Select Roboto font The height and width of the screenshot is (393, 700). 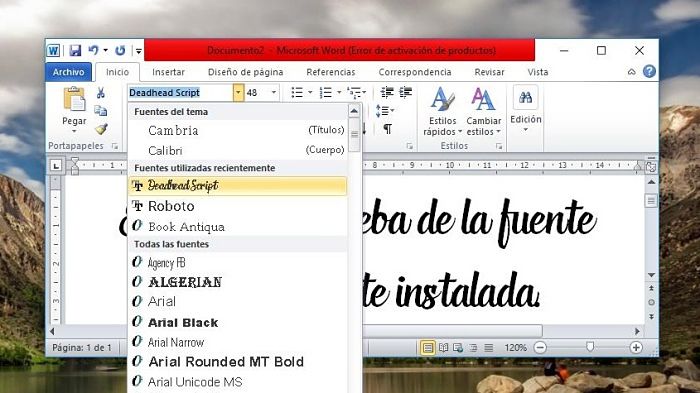[x=237, y=206]
